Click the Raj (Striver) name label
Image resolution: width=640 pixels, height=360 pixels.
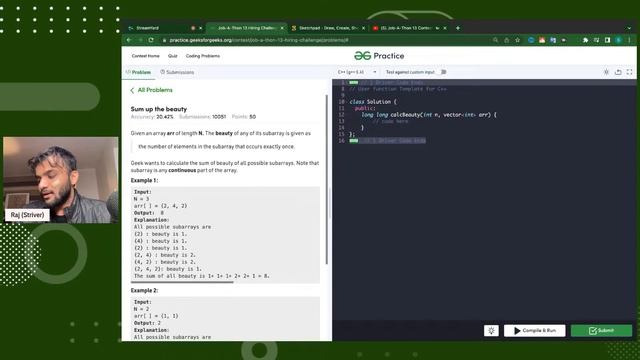27,215
